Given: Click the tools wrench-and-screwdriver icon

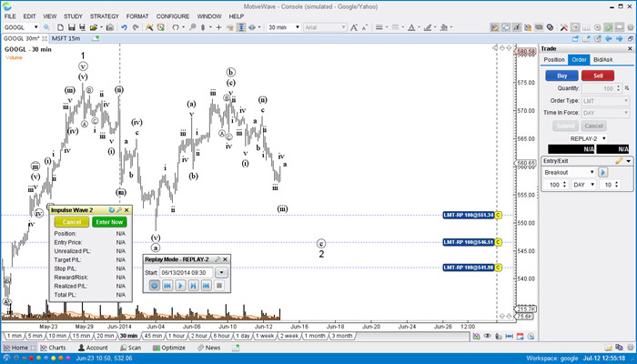Looking at the screenshot, I should click(x=564, y=27).
